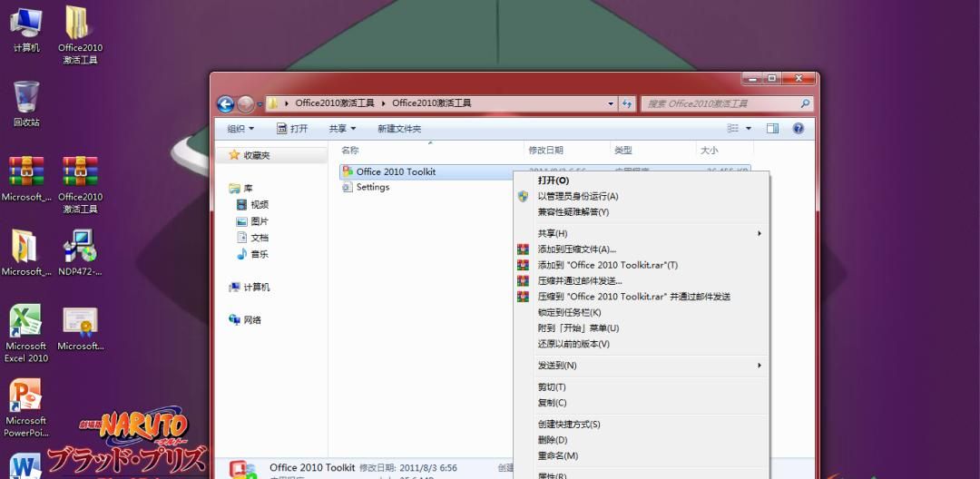This screenshot has height=479, width=980.
Task: Choose 打开(O) in context menu
Action: click(x=642, y=181)
